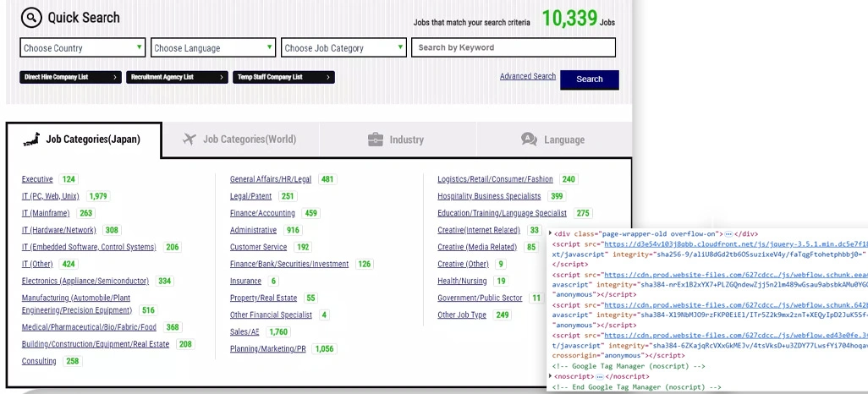
Task: Open Electronics (Appliance/Semiconductor) category
Action: (x=85, y=281)
